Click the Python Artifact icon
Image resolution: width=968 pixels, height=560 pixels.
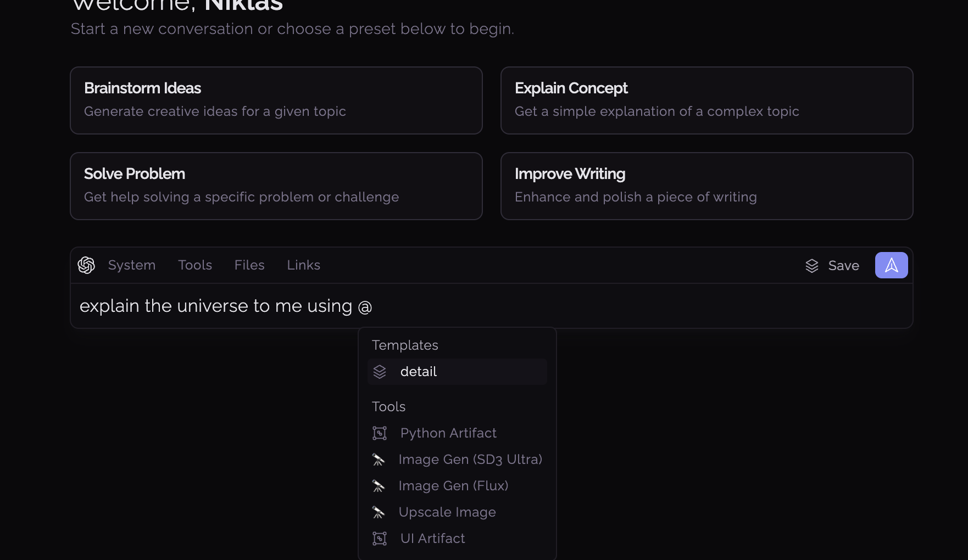click(x=380, y=433)
